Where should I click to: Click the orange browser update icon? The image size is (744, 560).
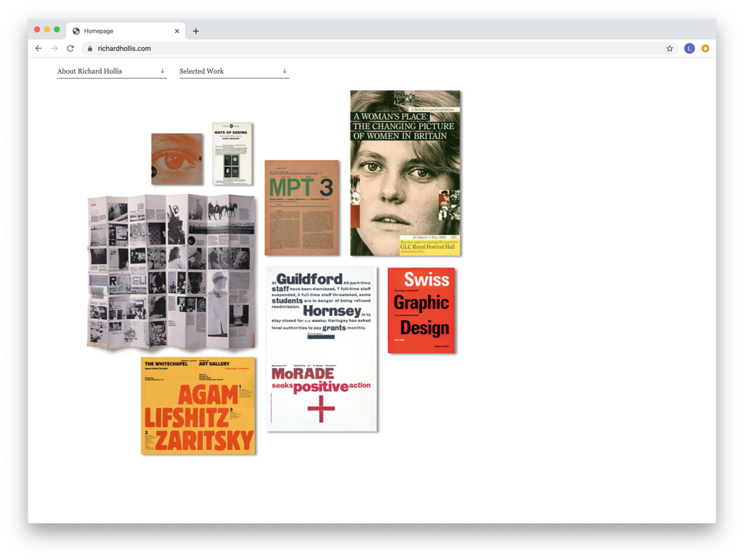pos(705,48)
